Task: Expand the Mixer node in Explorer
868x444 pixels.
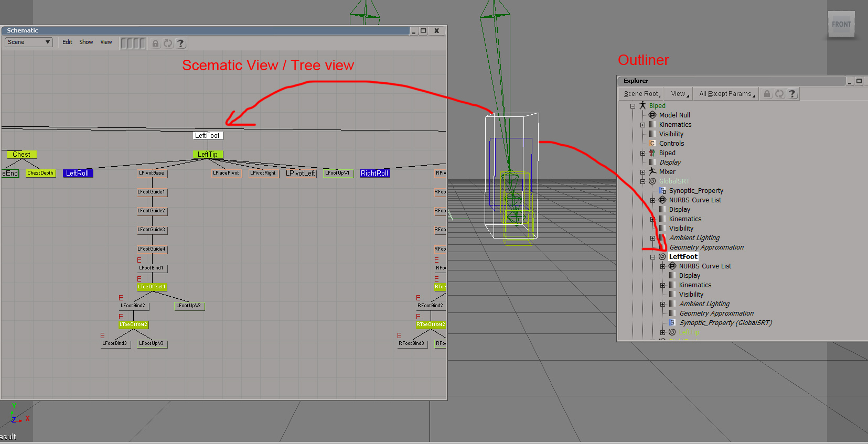Action: pyautogui.click(x=643, y=172)
